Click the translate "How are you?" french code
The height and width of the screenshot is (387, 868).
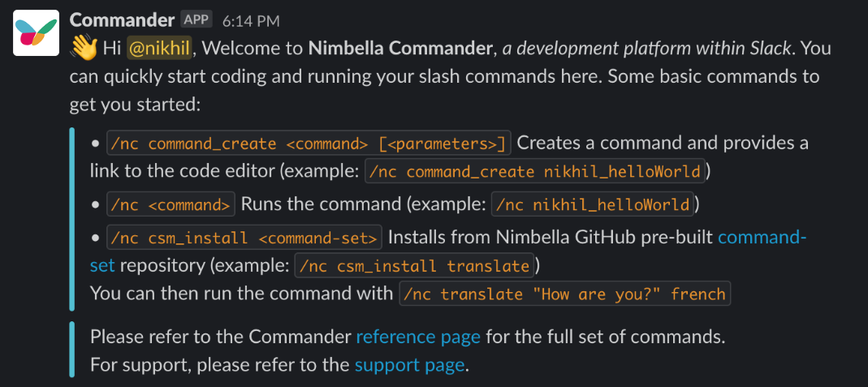coord(565,294)
